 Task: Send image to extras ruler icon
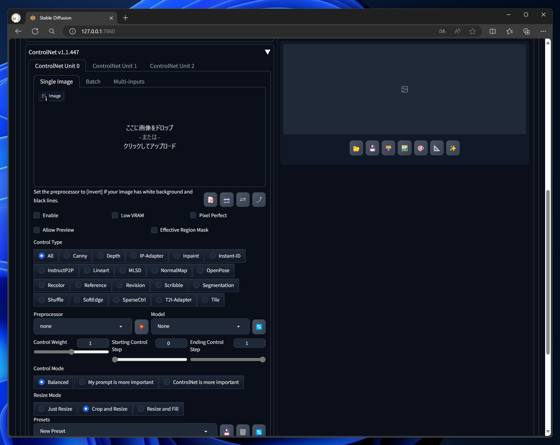[437, 148]
